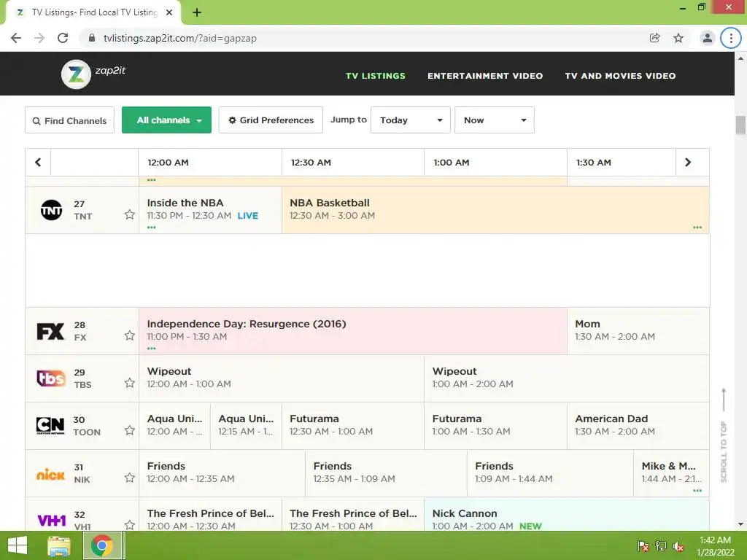The height and width of the screenshot is (560, 747).
Task: Click the VH1 channel logo
Action: tap(52, 521)
